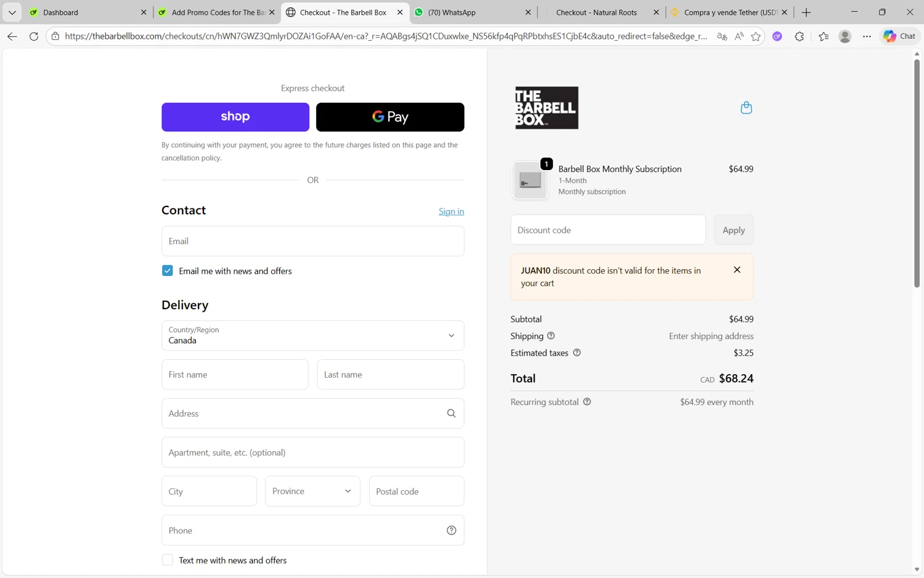The height and width of the screenshot is (578, 924).
Task: Click the Sign in link
Action: click(x=451, y=211)
